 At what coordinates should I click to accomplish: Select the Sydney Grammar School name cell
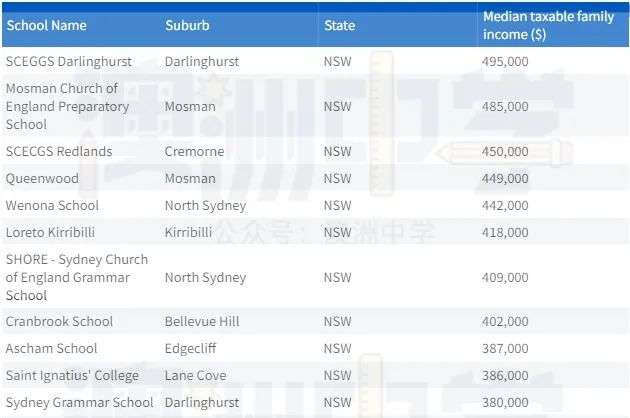[80, 402]
